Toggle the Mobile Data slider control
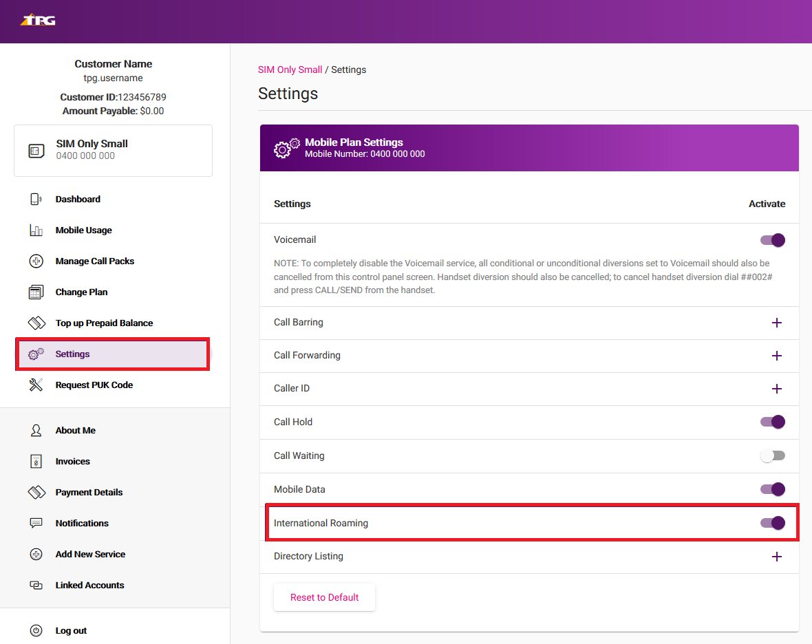The height and width of the screenshot is (644, 812). coord(773,489)
